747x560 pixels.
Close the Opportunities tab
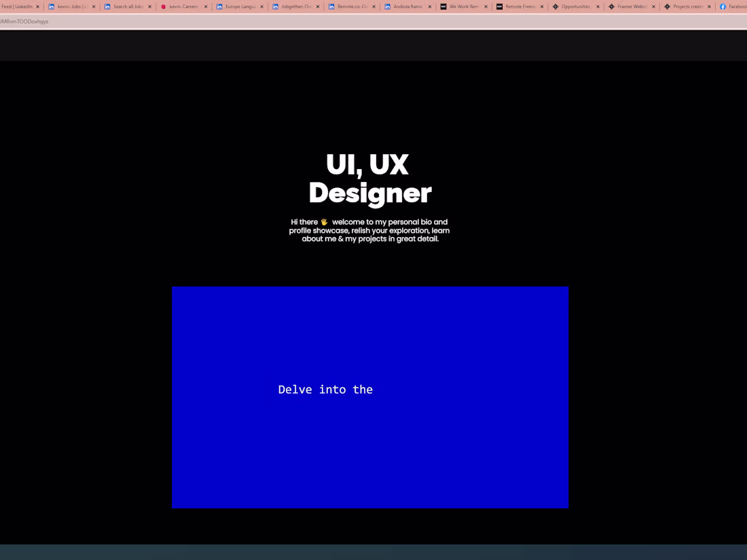598,7
